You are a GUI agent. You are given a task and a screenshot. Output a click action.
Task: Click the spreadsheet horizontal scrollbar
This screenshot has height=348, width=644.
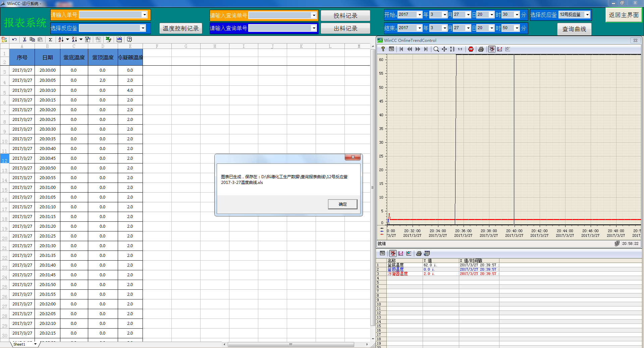click(290, 344)
